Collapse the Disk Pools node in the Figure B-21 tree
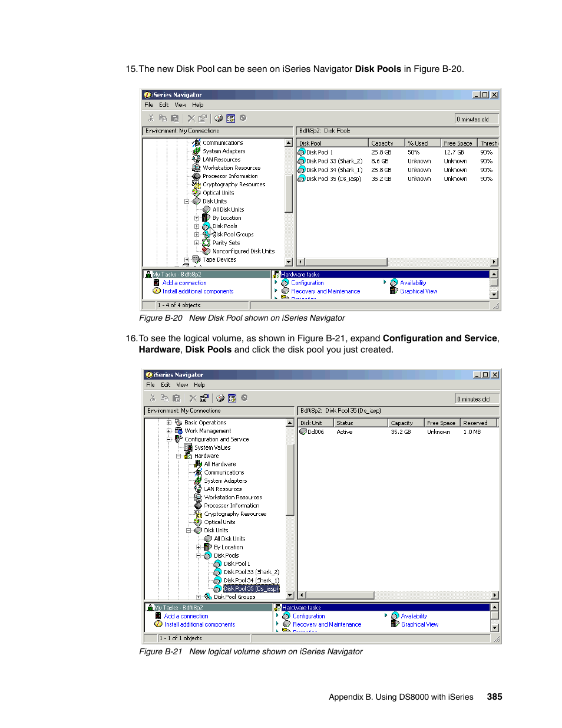The width and height of the screenshot is (562, 728). coord(199,555)
